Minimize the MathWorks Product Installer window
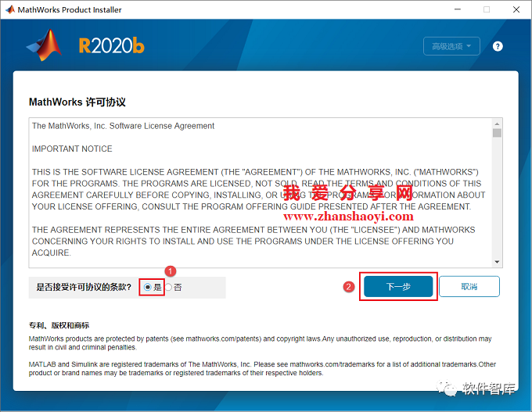This screenshot has height=412, width=532. point(458,9)
